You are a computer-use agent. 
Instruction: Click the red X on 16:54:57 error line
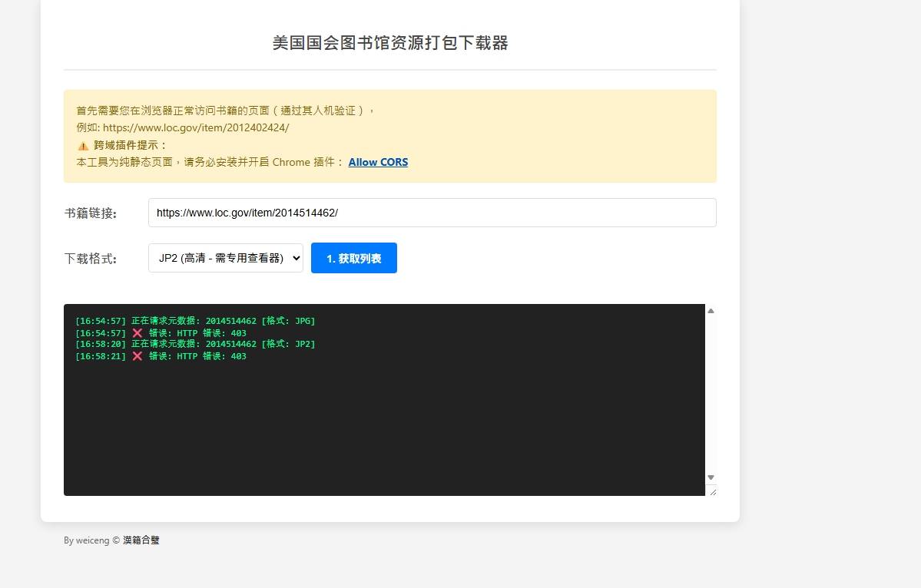point(137,332)
